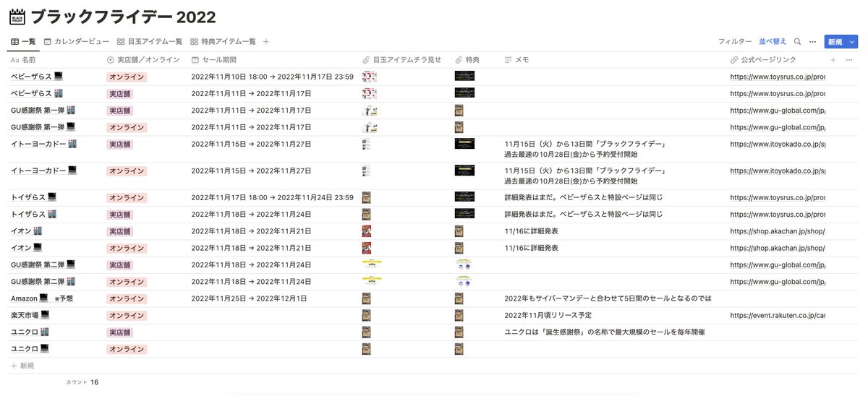Click date range 2022年11月15日 in イトーヨーカドー オンライン row

251,171
